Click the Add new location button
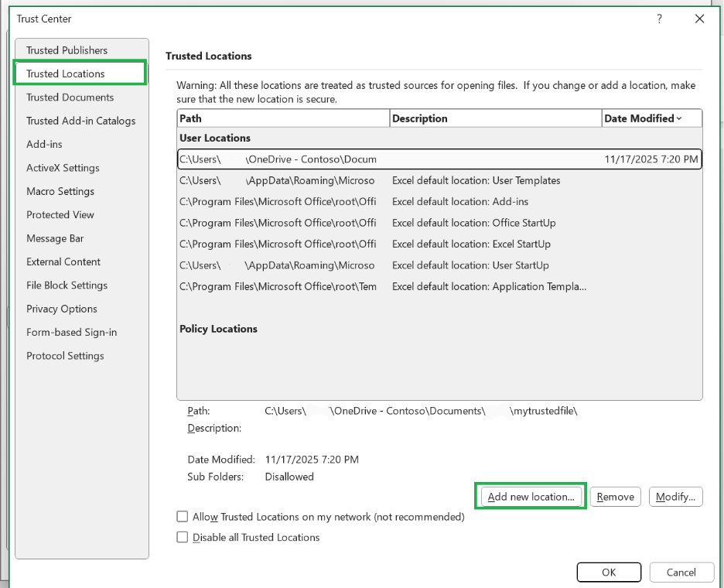Viewport: 724px width, 588px height. 530,496
